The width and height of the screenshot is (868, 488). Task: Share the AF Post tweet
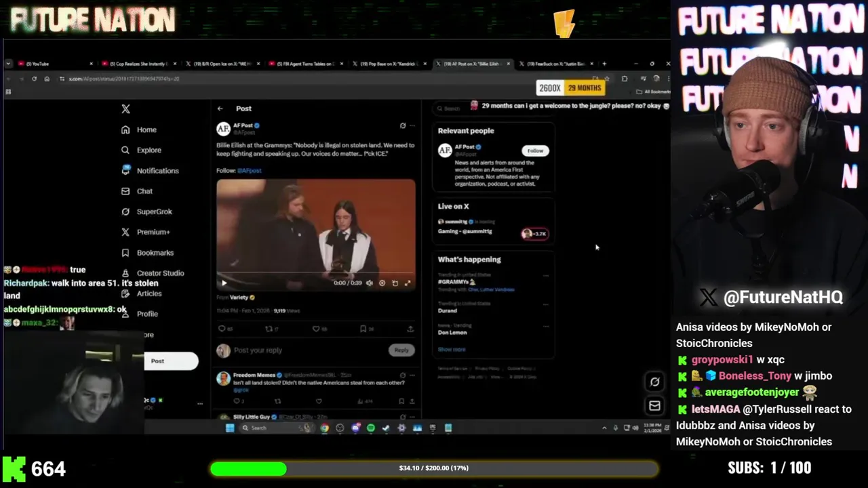click(410, 329)
